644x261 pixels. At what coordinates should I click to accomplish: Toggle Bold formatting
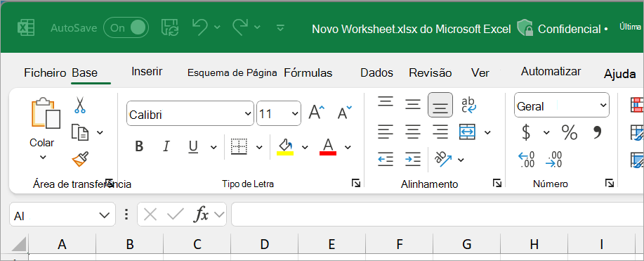139,146
